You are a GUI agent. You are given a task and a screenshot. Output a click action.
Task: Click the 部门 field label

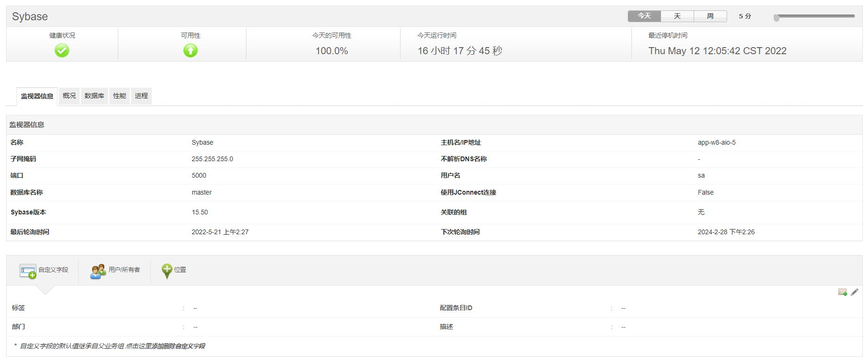click(18, 327)
